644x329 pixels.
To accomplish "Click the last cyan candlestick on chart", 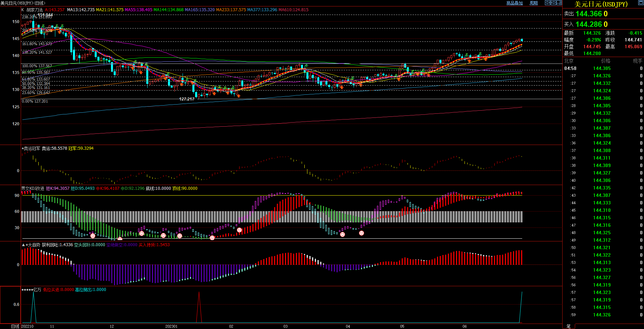I will (522, 40).
